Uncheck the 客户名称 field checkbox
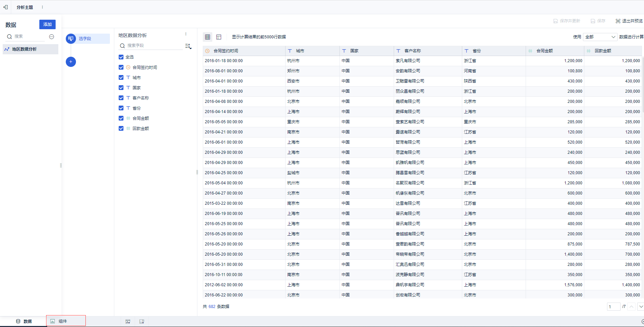644x327 pixels. pos(121,98)
